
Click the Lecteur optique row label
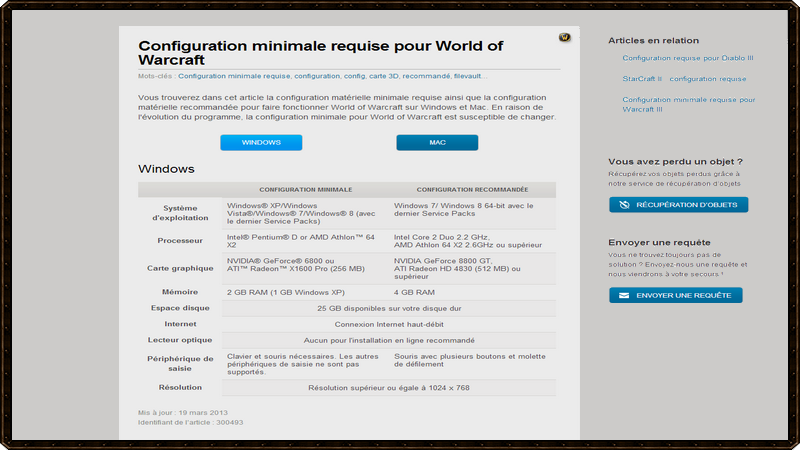coord(180,339)
